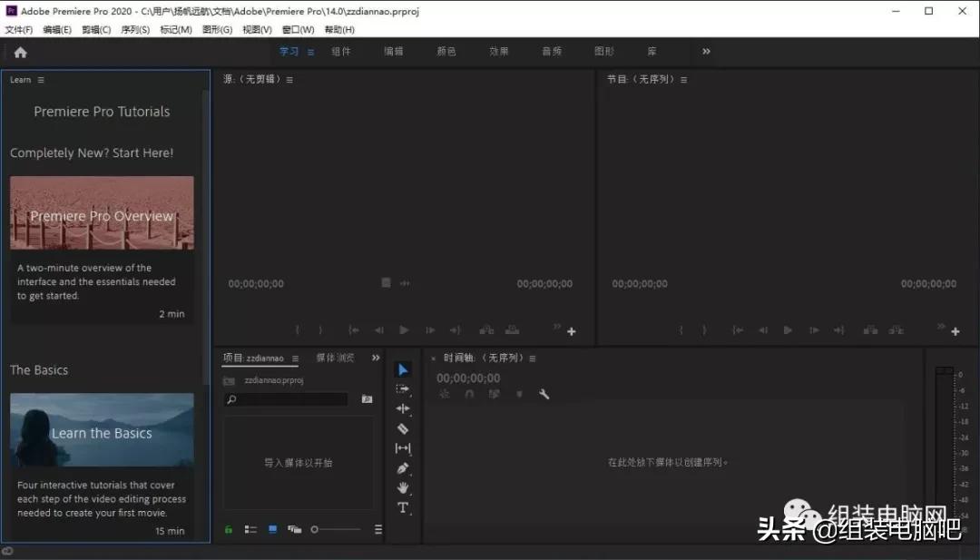Open timeline display settings with the wrench icon

[544, 394]
